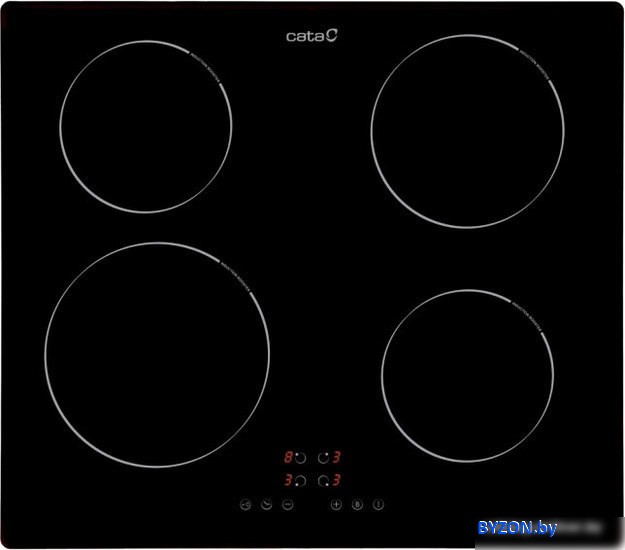625x550 pixels.
Task: Click the red 8 power level display
Action: pyautogui.click(x=288, y=458)
